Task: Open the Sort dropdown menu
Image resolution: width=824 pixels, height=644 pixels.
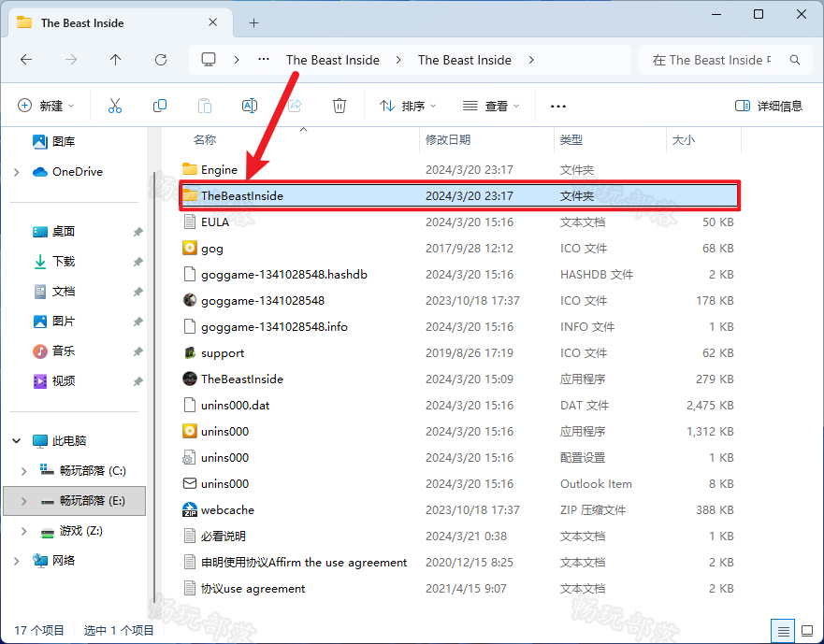Action: click(408, 106)
